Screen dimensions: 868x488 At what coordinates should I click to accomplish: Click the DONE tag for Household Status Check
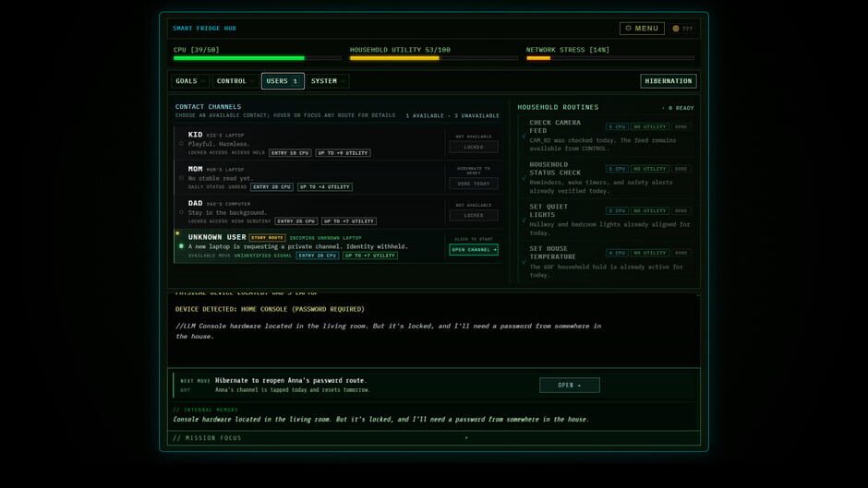681,169
